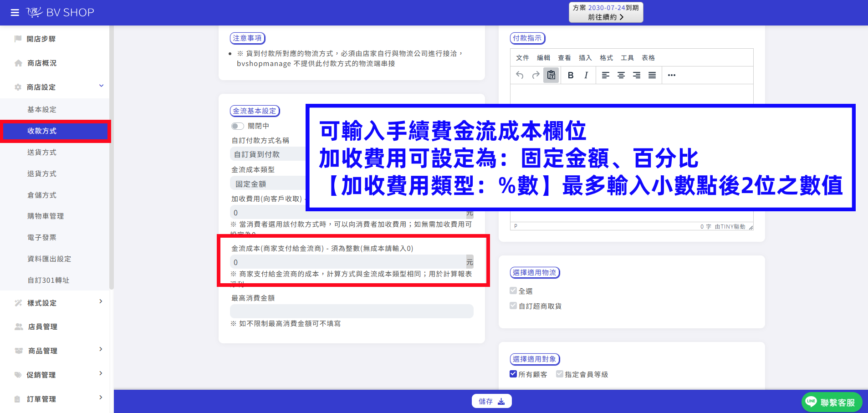Check the 指定會員等級 checkbox
868x413 pixels.
pos(560,374)
